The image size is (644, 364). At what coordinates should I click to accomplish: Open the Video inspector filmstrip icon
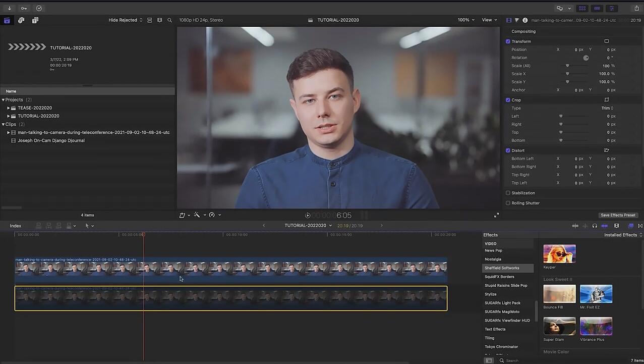[508, 20]
